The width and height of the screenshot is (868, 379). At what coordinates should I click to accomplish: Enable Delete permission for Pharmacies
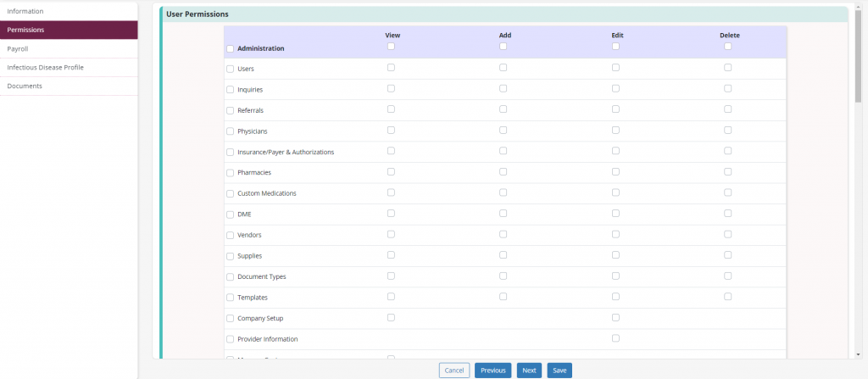click(x=727, y=171)
